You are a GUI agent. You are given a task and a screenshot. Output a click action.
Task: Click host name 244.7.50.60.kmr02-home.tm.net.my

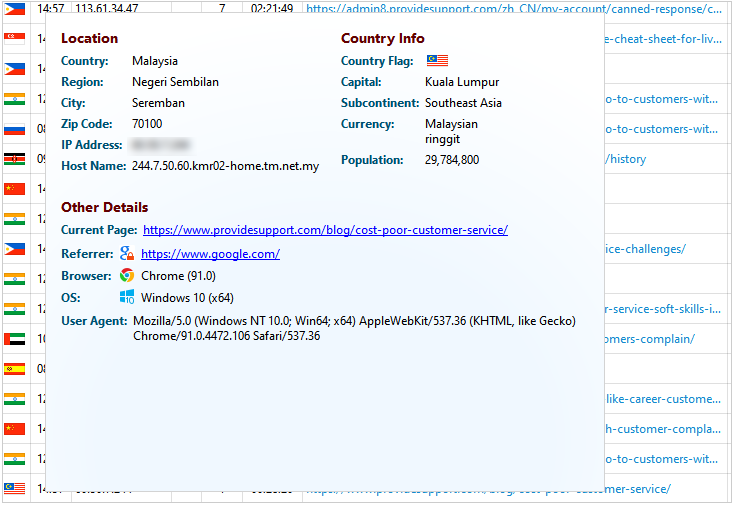(225, 166)
